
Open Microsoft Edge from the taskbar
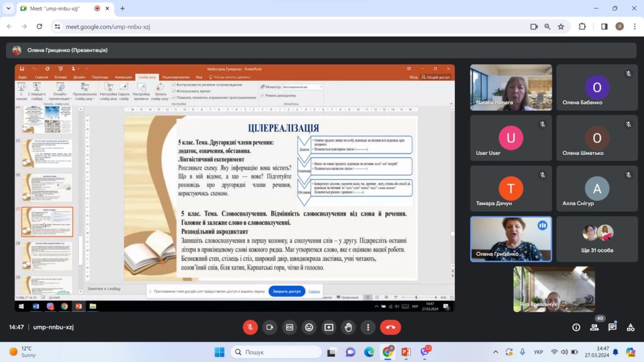point(369,352)
